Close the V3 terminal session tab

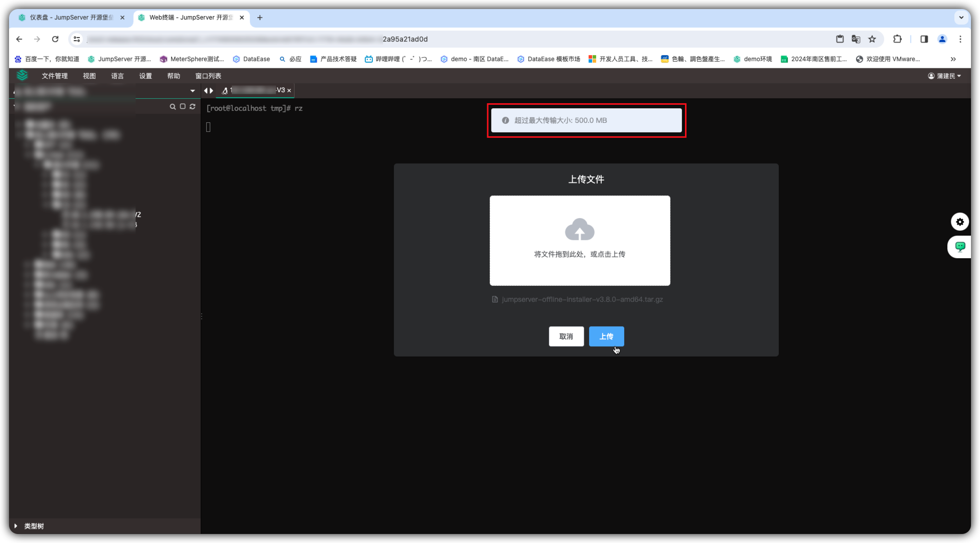tap(289, 91)
